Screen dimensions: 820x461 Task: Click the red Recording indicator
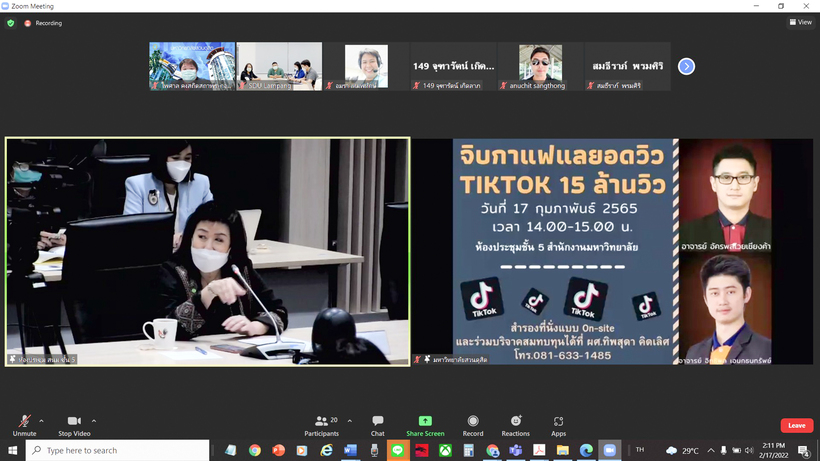(x=43, y=23)
